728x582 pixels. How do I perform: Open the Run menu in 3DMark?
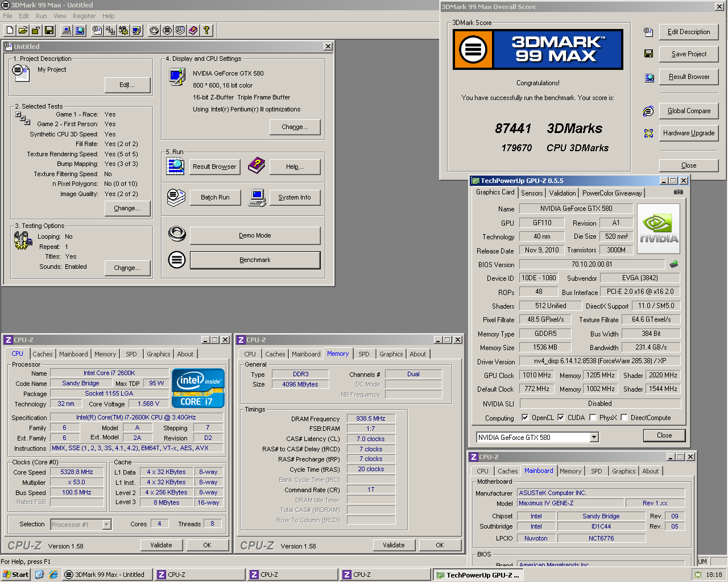click(42, 16)
